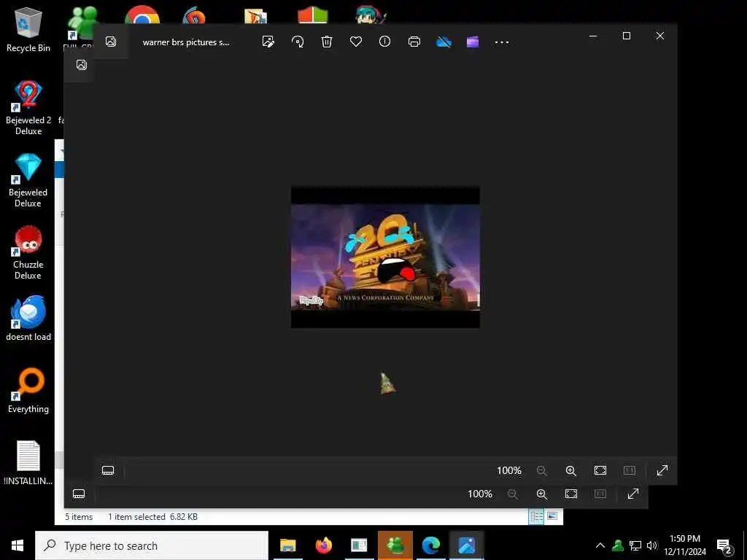
Task: Click the network icon in system tray
Action: point(635,545)
